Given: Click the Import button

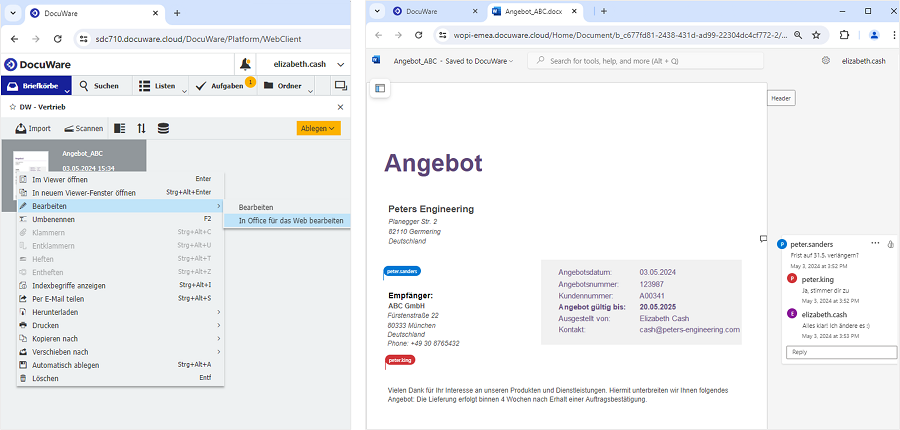Looking at the screenshot, I should tap(33, 129).
